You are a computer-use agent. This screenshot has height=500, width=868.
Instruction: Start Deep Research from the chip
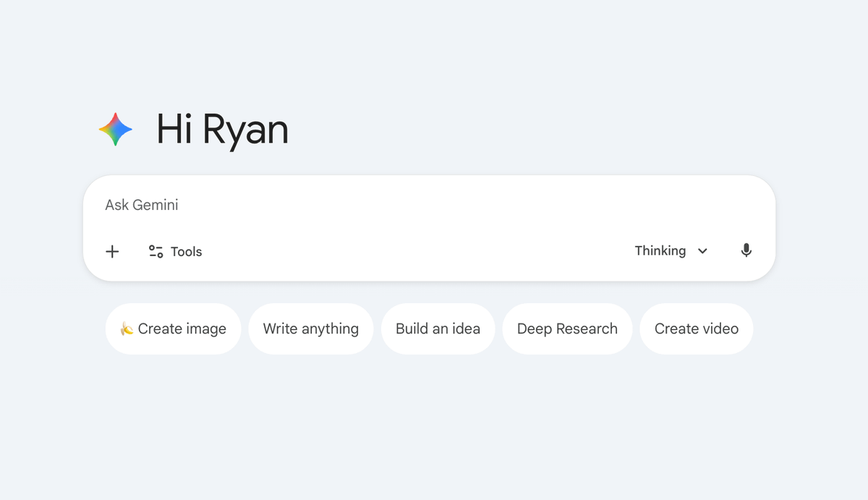coord(567,329)
